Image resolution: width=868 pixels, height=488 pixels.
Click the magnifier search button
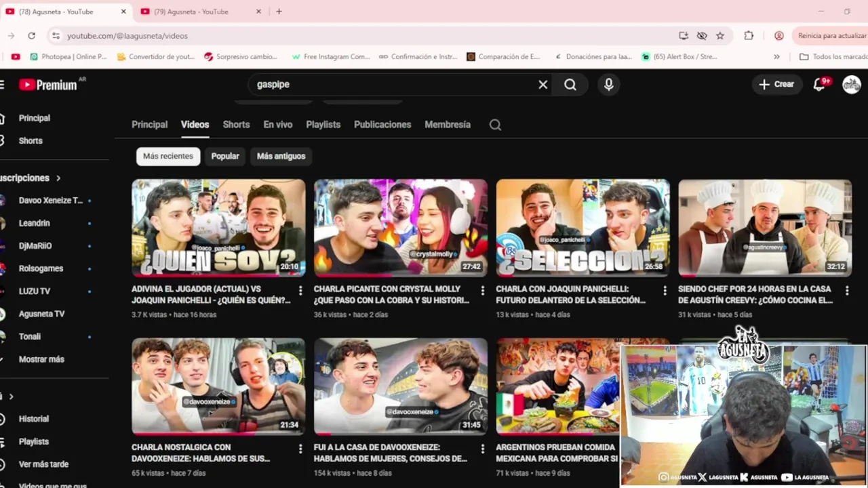tap(570, 85)
